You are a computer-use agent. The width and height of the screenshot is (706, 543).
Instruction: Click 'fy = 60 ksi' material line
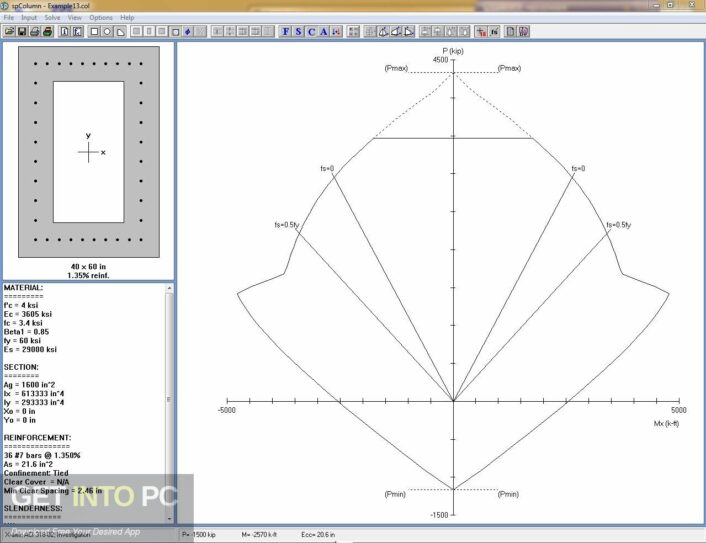pos(22,340)
